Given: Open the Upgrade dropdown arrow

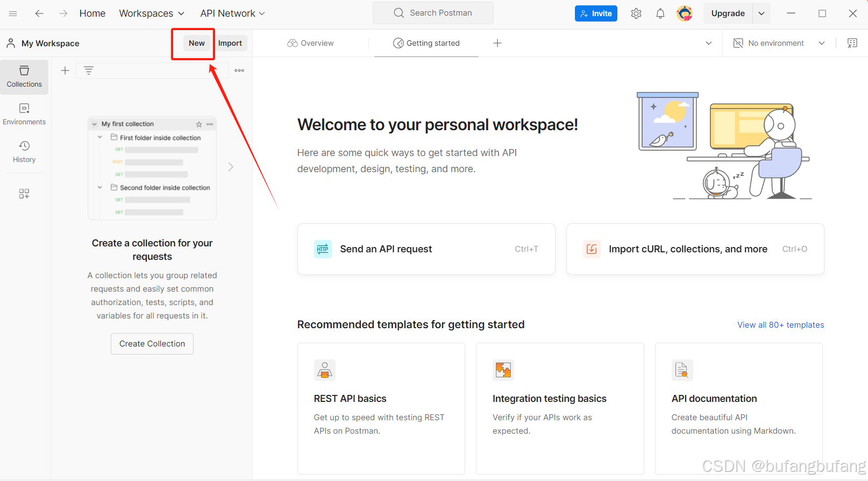Looking at the screenshot, I should (762, 13).
